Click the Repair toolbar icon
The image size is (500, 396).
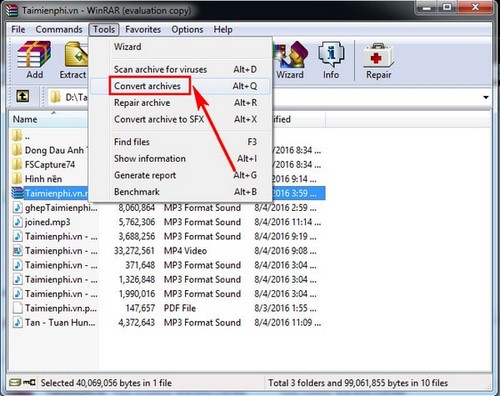coord(379,55)
